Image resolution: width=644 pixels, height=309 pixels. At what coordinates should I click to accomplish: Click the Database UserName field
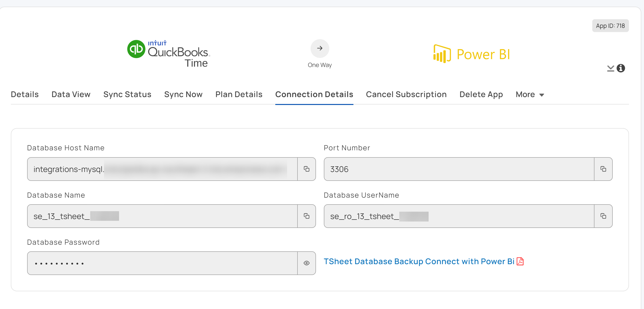coord(459,216)
